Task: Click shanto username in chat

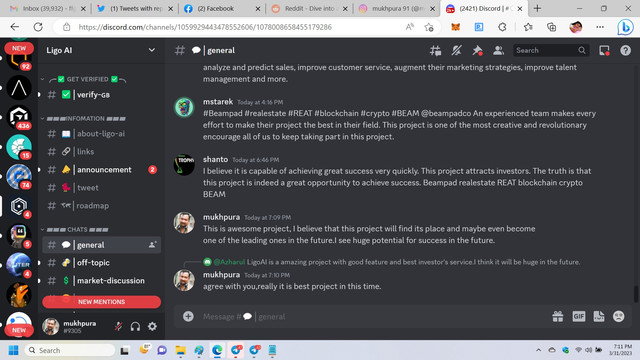Action: tap(216, 159)
